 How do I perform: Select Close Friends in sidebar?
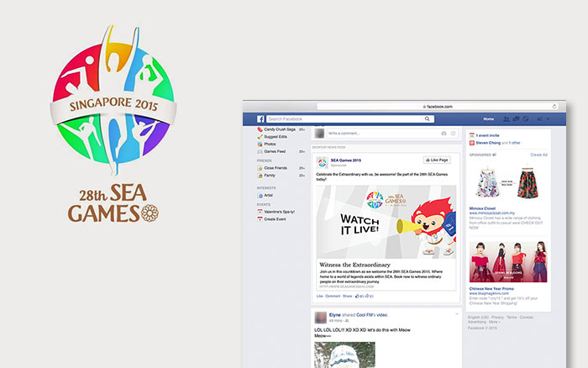[x=276, y=167]
